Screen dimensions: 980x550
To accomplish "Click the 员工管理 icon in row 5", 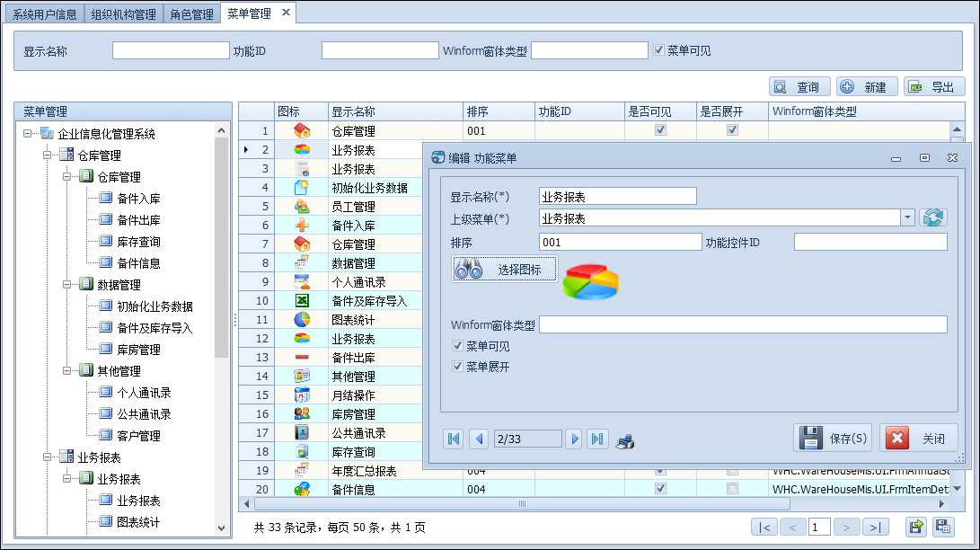I will (302, 207).
